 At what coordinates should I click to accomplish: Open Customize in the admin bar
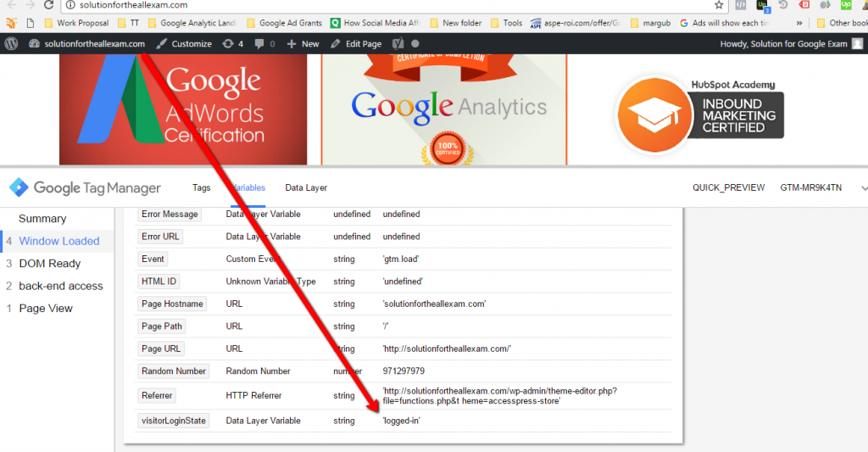pos(184,44)
